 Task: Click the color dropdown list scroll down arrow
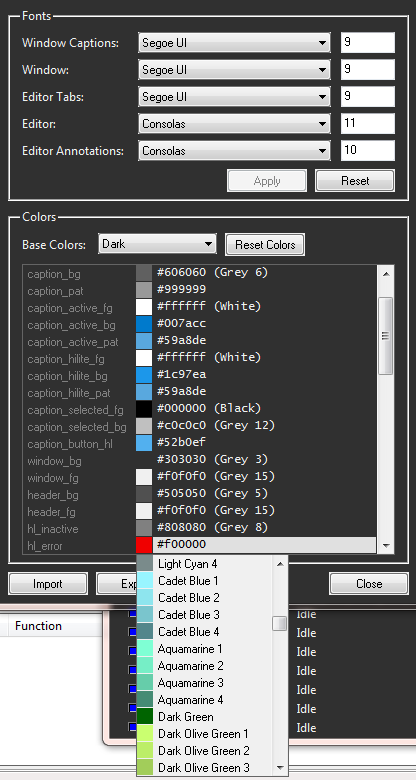[280, 768]
